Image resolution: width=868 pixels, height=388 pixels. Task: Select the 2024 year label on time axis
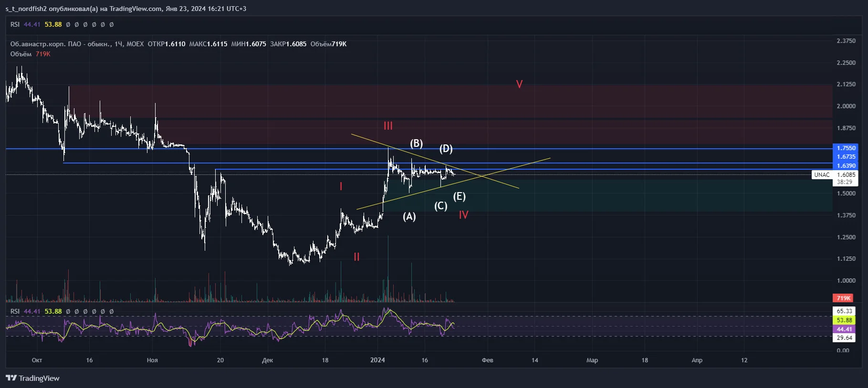click(377, 360)
